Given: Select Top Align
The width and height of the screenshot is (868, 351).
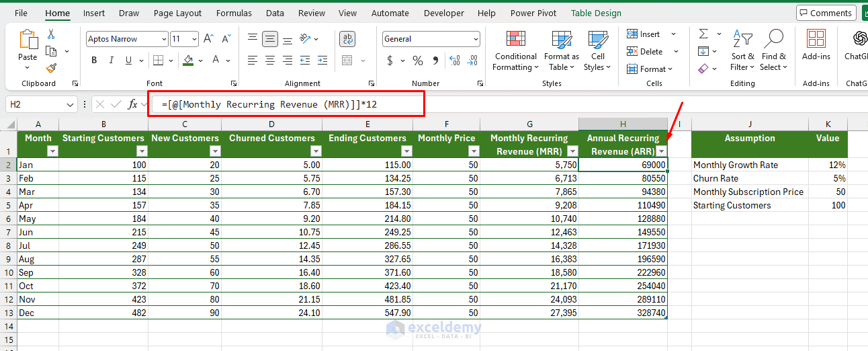Looking at the screenshot, I should tap(253, 39).
